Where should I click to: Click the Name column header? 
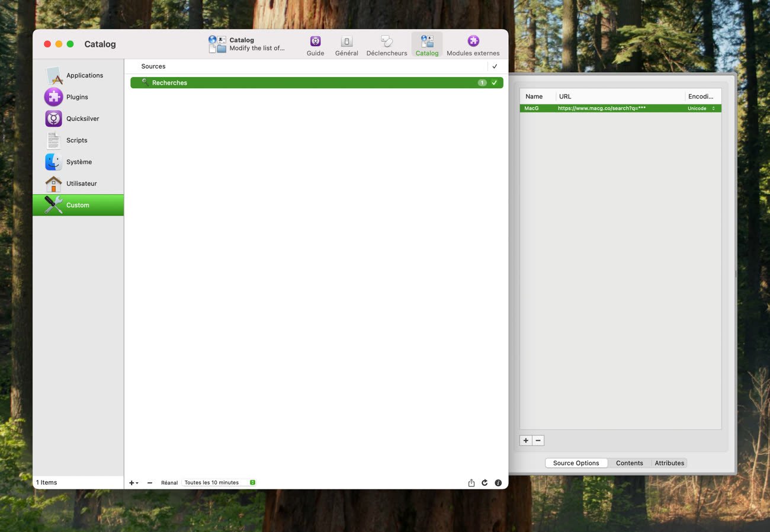534,96
